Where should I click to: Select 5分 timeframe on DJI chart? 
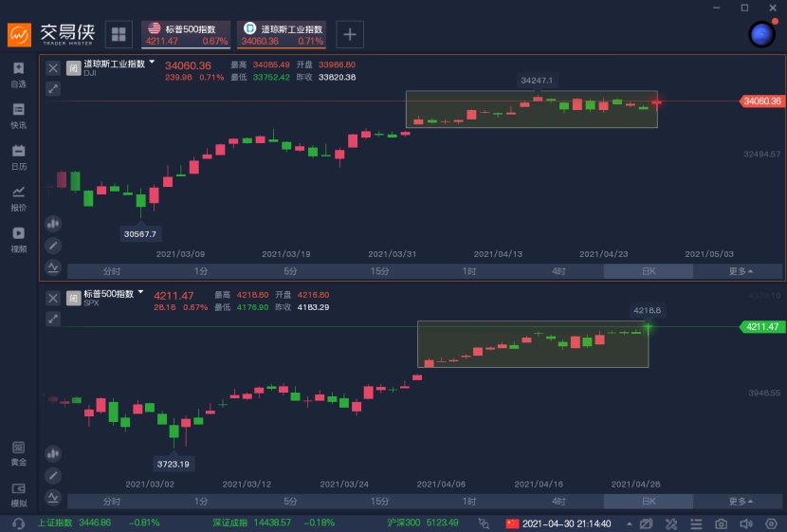tap(290, 271)
